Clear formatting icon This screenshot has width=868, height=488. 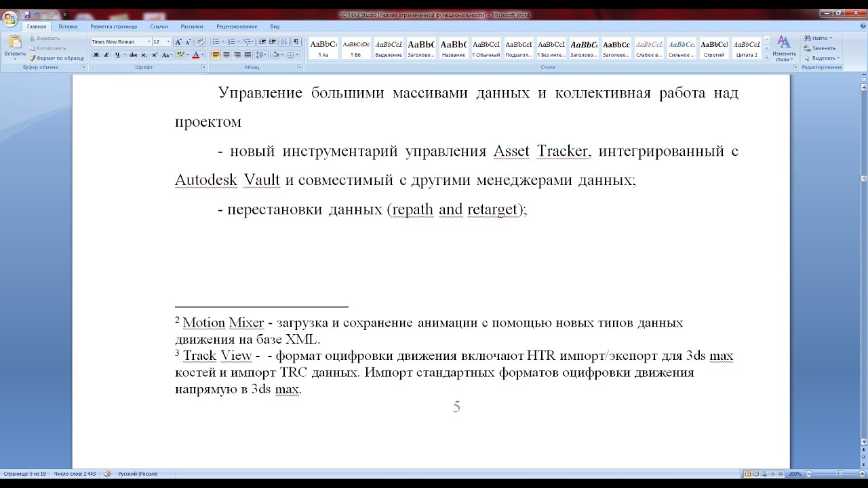coord(200,42)
